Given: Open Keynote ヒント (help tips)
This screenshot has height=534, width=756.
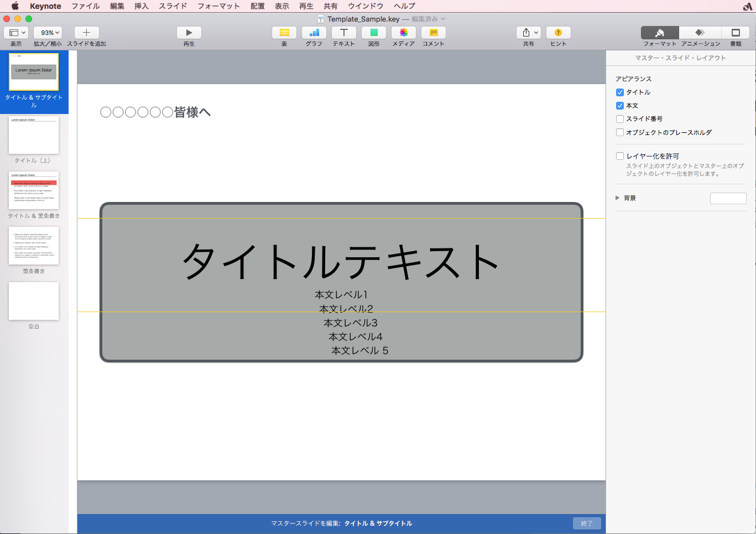Looking at the screenshot, I should pyautogui.click(x=558, y=33).
